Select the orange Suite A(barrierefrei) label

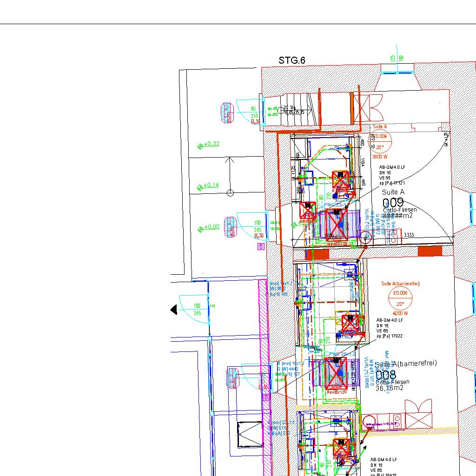tap(400, 284)
